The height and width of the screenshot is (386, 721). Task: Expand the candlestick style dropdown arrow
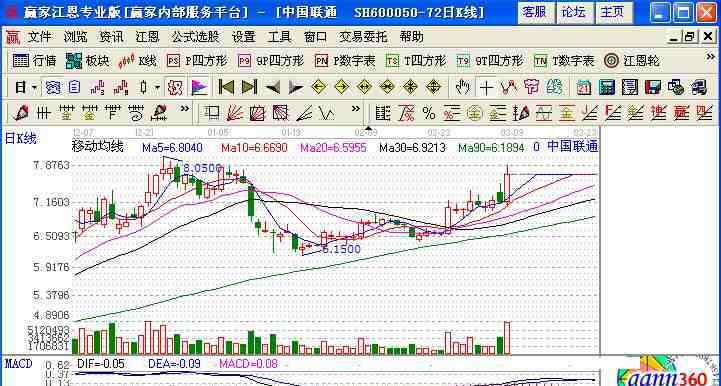[x=157, y=87]
